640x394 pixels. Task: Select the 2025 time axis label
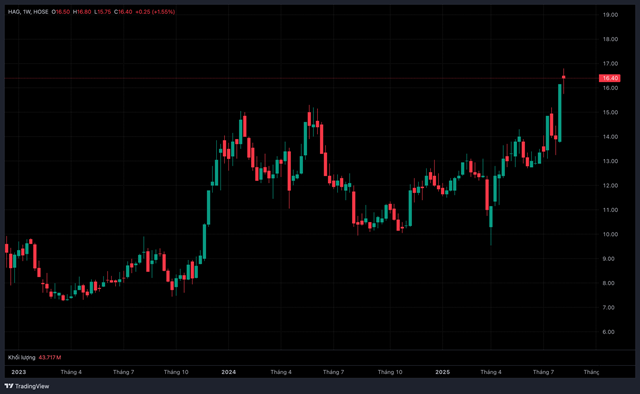tap(442, 372)
